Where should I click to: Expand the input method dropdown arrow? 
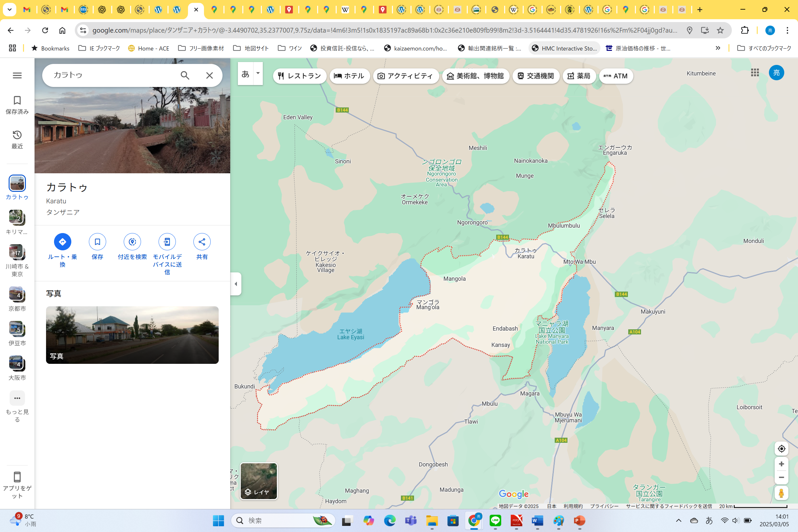click(x=258, y=73)
